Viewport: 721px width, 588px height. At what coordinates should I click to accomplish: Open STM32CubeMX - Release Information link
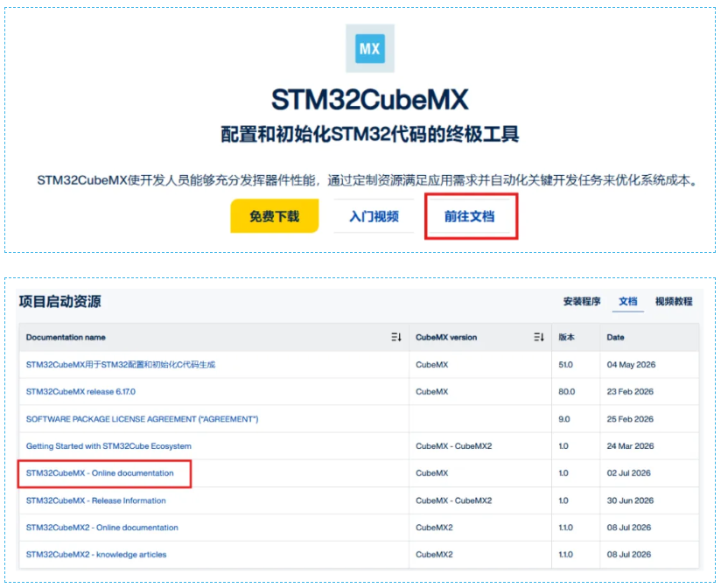pyautogui.click(x=95, y=500)
